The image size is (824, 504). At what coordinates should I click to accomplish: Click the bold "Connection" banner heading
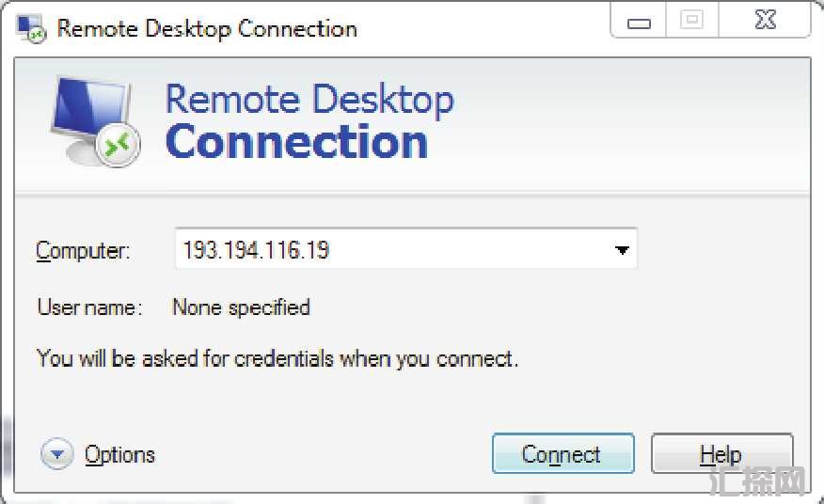click(296, 142)
